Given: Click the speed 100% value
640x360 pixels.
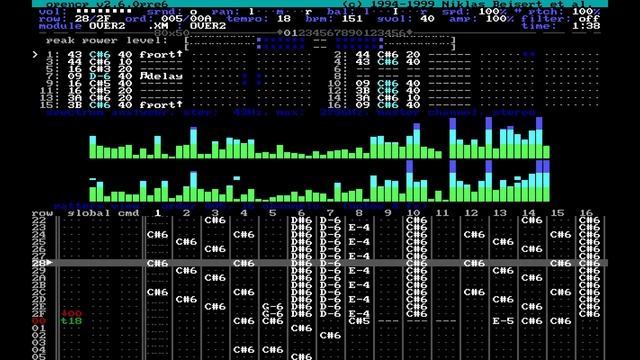Looking at the screenshot, I should tap(492, 11).
